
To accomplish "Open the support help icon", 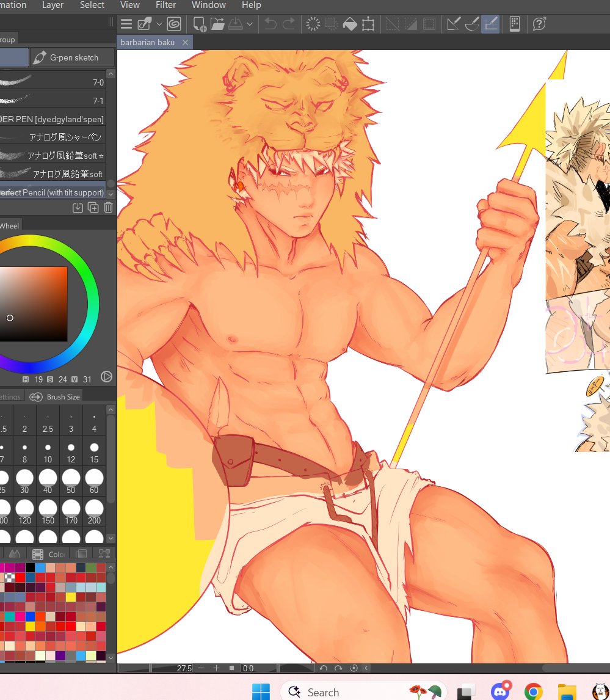I will pyautogui.click(x=539, y=24).
